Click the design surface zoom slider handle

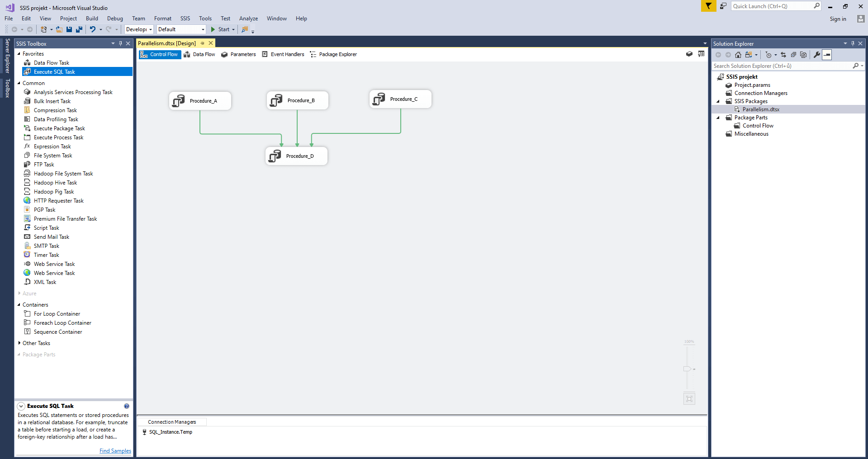coord(687,369)
